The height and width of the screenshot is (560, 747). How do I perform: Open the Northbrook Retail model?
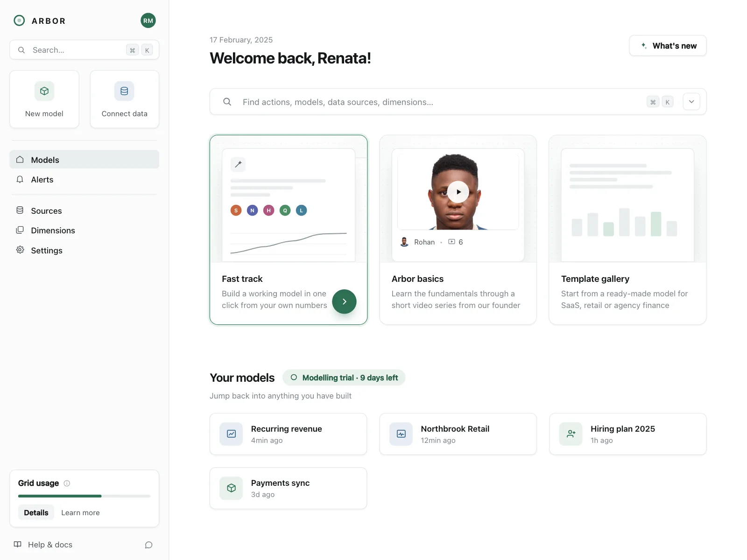[458, 434]
